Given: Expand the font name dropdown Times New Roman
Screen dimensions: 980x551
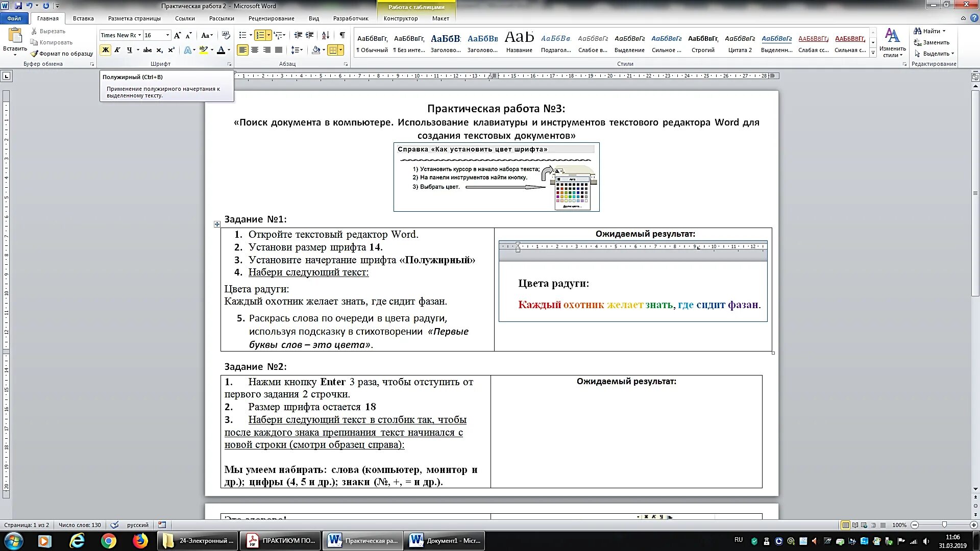Looking at the screenshot, I should coord(139,35).
